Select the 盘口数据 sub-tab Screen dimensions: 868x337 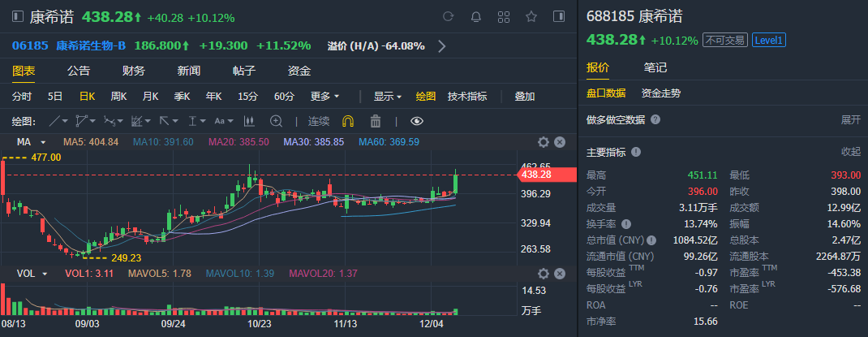tap(606, 93)
